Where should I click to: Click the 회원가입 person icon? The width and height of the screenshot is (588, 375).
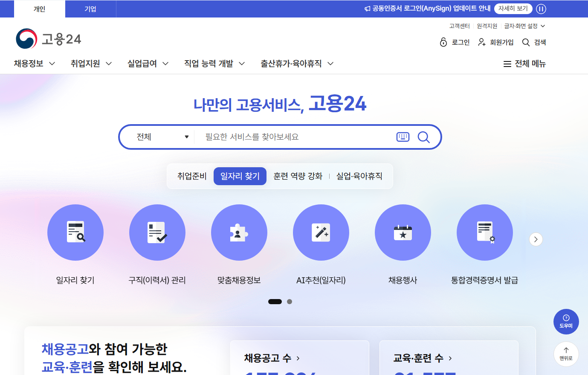tap(482, 42)
